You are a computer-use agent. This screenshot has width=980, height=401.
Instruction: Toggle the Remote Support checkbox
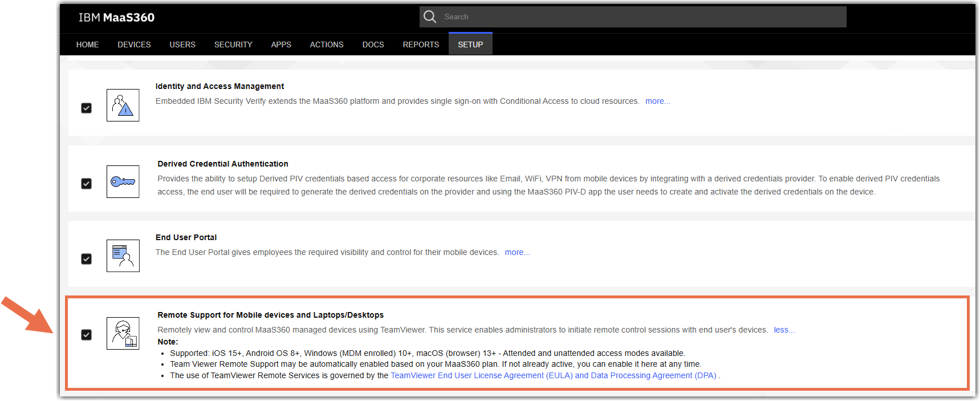87,335
